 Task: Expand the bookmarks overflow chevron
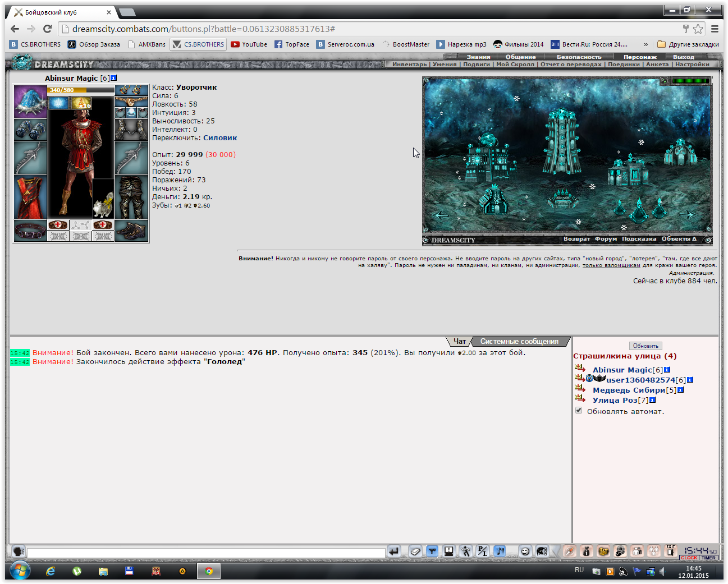click(x=645, y=44)
